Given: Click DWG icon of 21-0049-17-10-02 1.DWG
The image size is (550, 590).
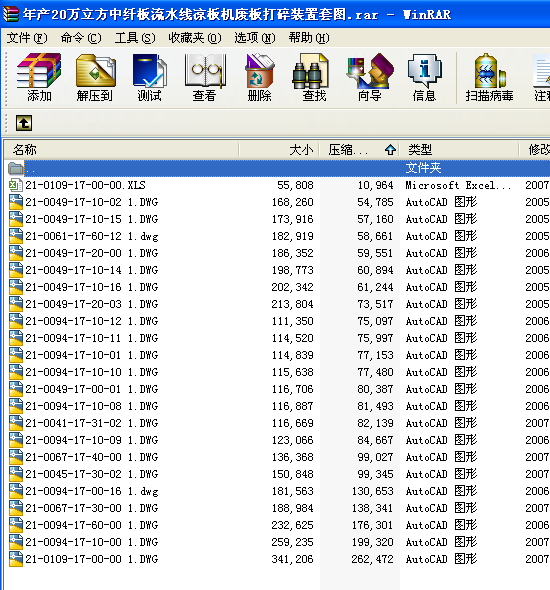Looking at the screenshot, I should point(15,202).
